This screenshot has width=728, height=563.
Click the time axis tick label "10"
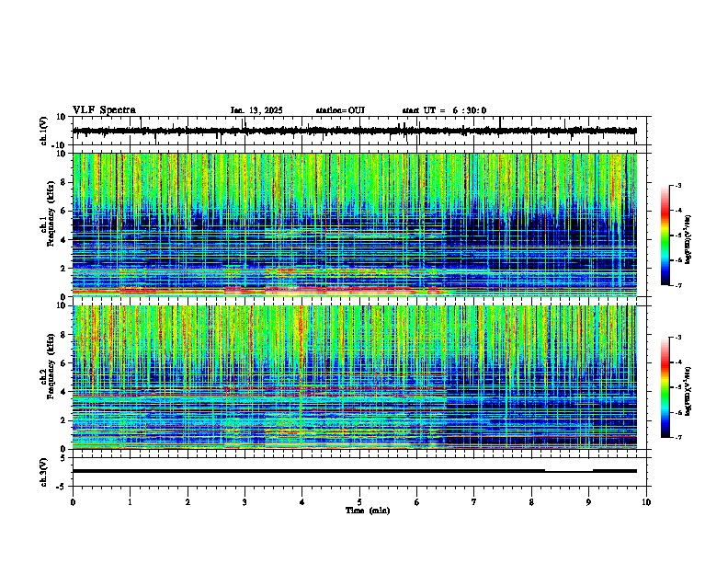tap(646, 502)
